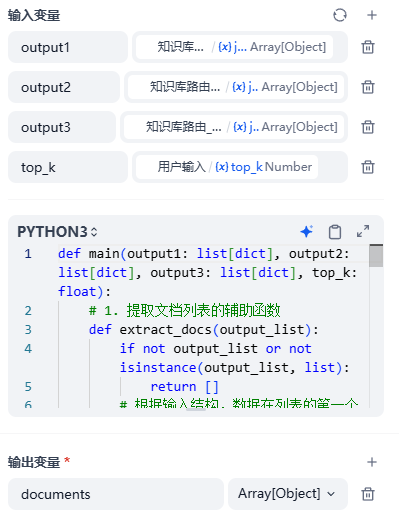Edit the output1 variable name field

(68, 47)
